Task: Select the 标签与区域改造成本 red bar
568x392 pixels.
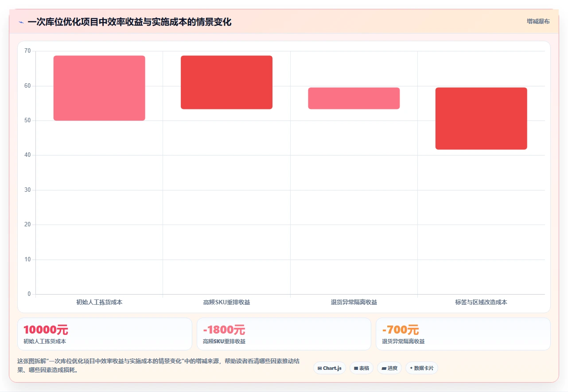Action: (481, 119)
